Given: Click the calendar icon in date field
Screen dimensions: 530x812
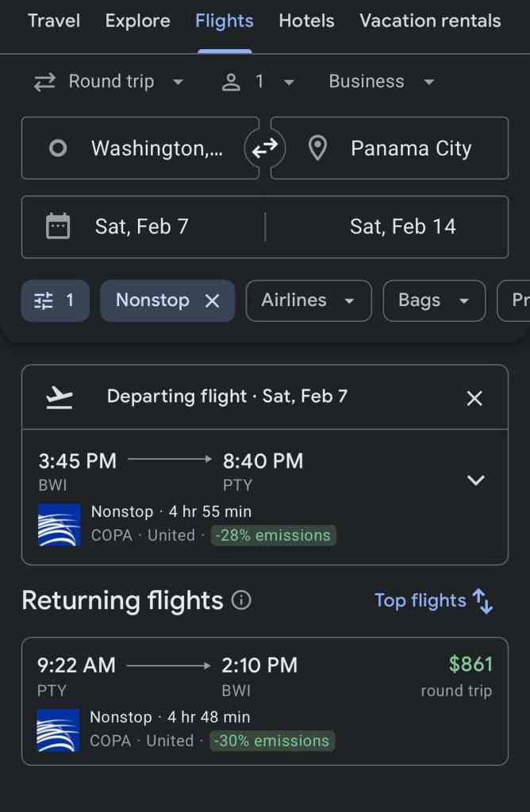Looking at the screenshot, I should (x=58, y=227).
